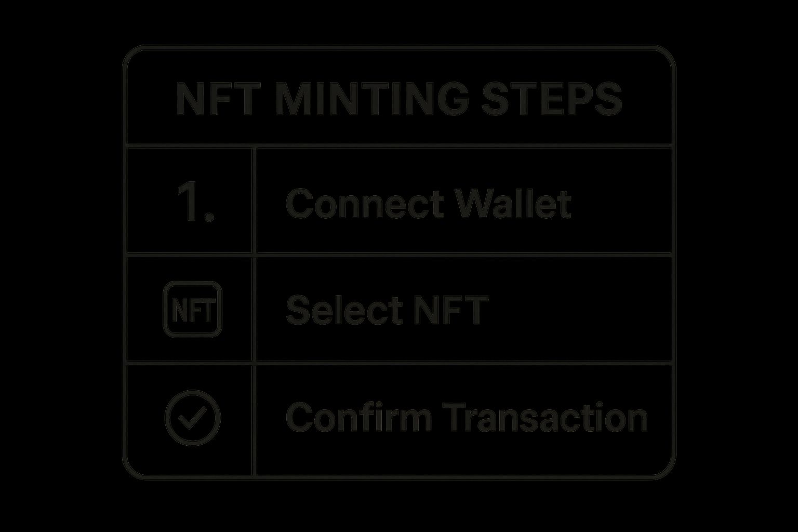Click the divider line below the title header
The height and width of the screenshot is (532, 798).
pos(399,145)
